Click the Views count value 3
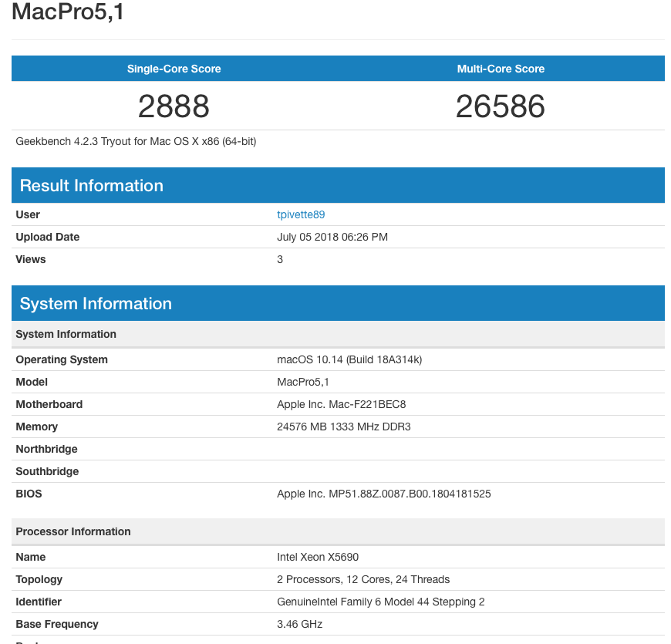The width and height of the screenshot is (671, 644). click(280, 259)
